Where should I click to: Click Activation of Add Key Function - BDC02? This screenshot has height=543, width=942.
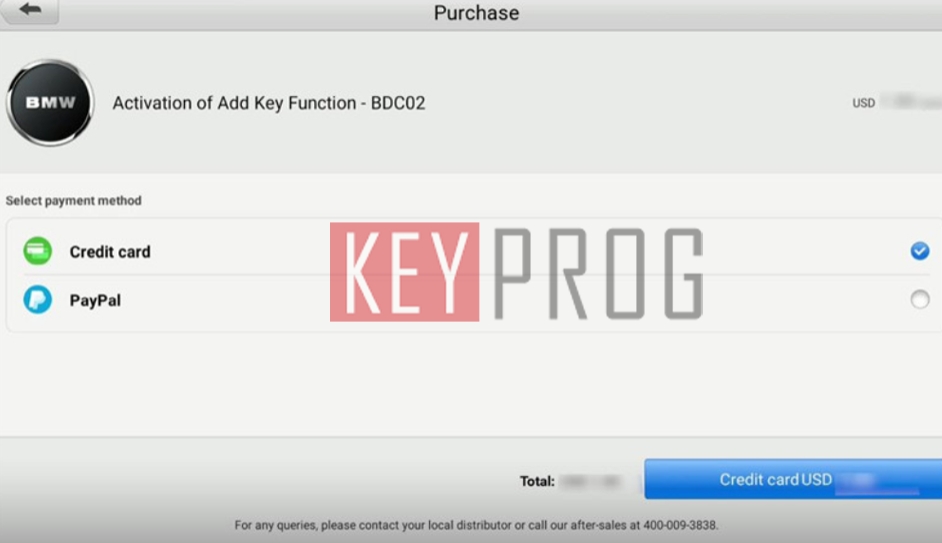click(269, 103)
